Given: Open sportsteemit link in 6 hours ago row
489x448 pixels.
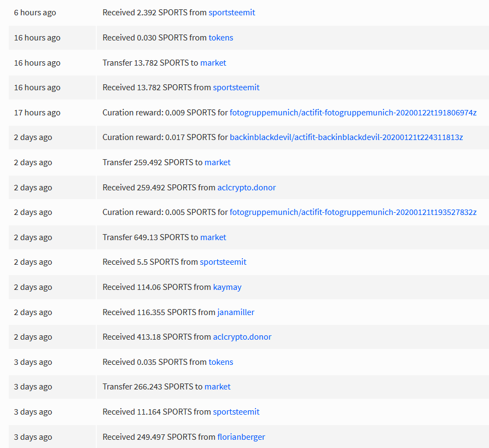Looking at the screenshot, I should click(232, 13).
